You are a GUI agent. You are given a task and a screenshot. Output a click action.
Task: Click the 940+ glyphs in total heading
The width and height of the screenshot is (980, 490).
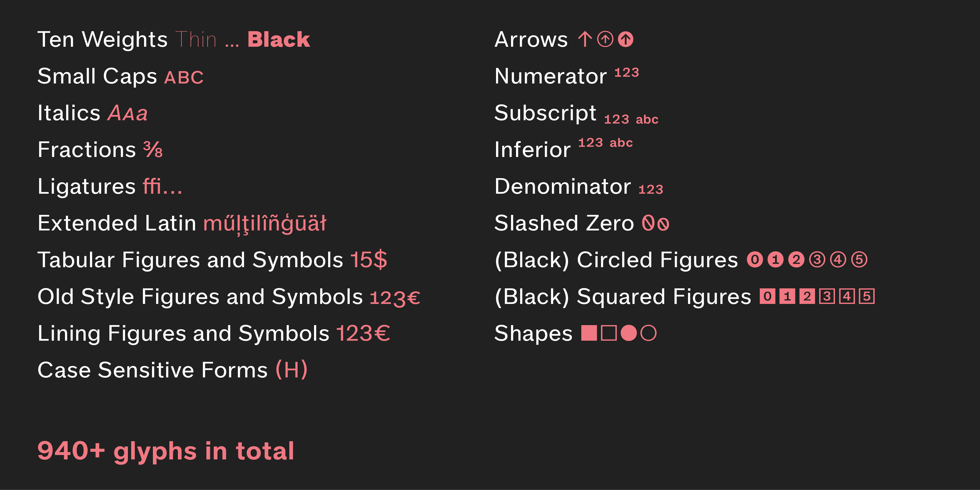tap(166, 451)
